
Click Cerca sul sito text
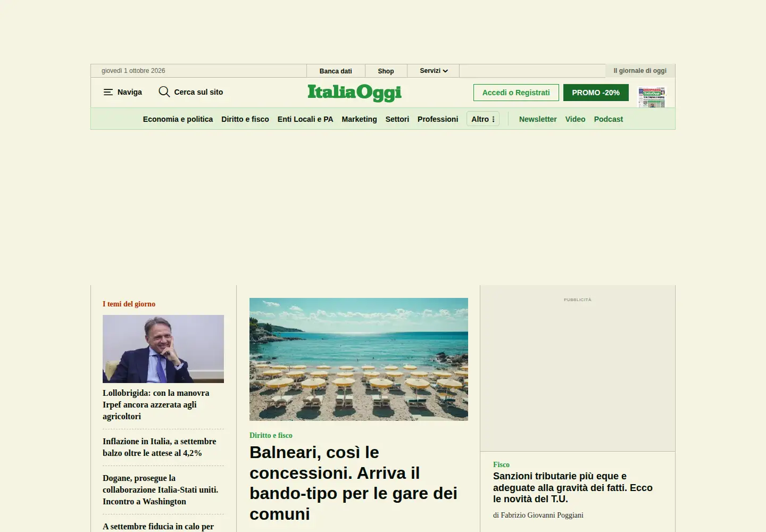pos(198,92)
